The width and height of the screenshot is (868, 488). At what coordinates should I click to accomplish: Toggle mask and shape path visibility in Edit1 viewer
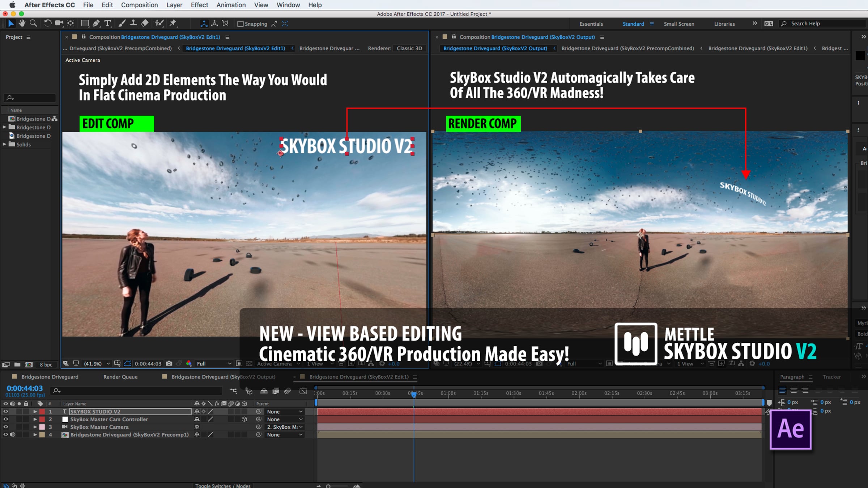[x=127, y=363]
